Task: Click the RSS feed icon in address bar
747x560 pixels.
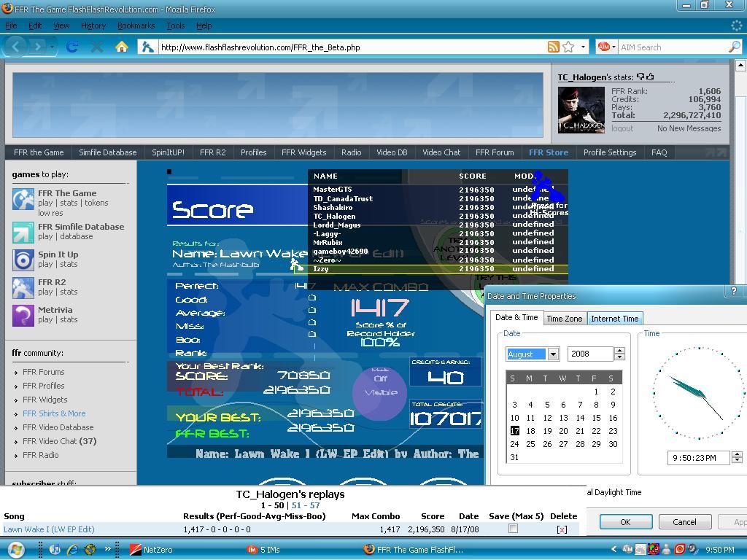Action: [x=553, y=47]
